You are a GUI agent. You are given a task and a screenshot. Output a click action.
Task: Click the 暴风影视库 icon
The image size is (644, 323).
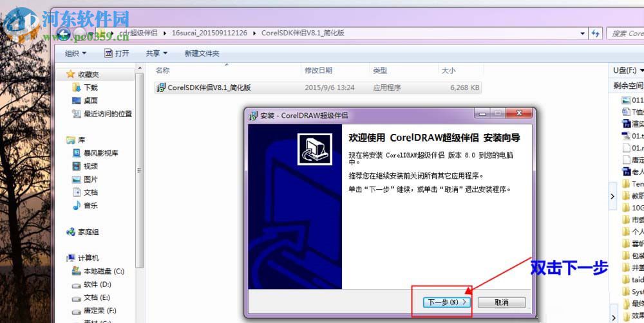coord(77,153)
